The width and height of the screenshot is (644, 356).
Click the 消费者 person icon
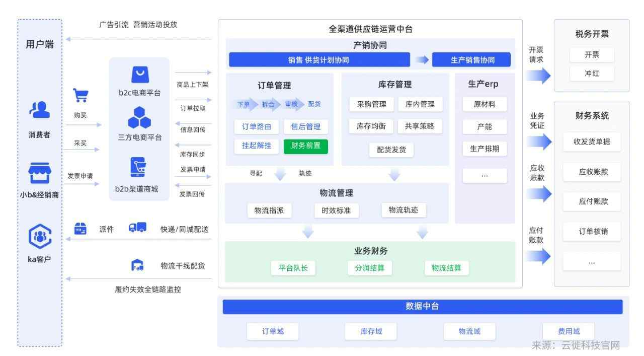point(39,110)
